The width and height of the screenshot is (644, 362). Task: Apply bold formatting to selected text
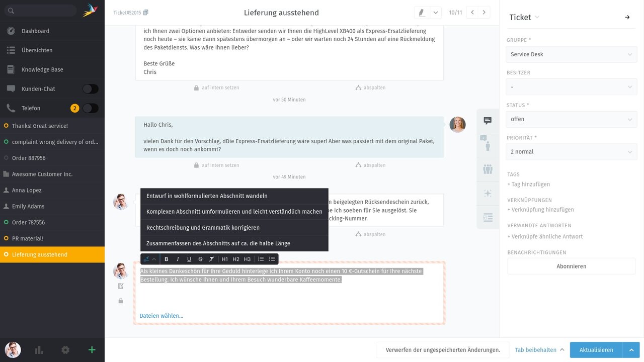pyautogui.click(x=167, y=259)
